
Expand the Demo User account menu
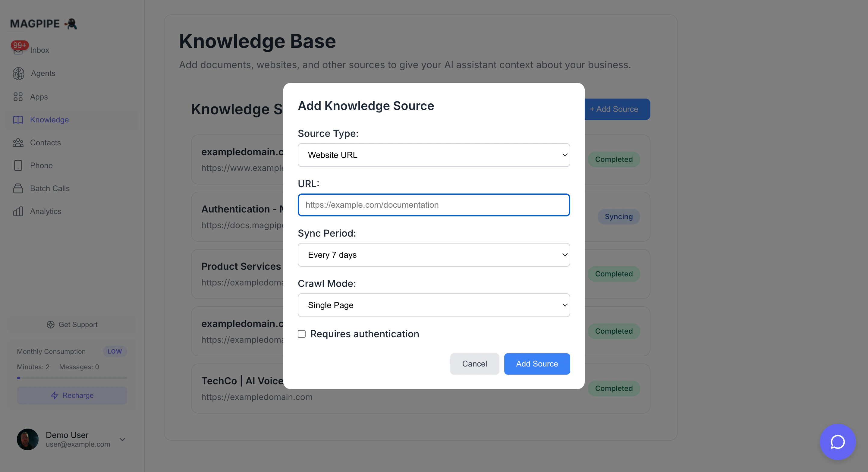pyautogui.click(x=122, y=439)
